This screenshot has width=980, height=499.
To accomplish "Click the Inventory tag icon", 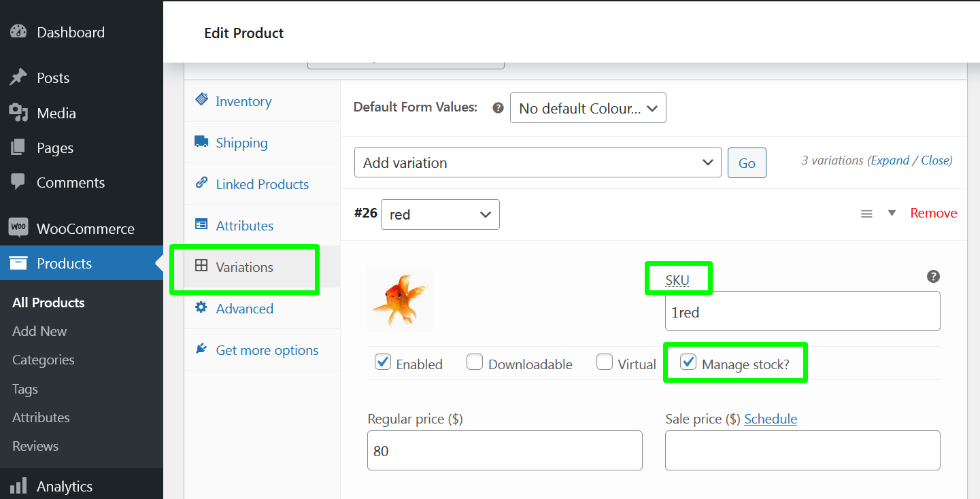I will (x=201, y=100).
